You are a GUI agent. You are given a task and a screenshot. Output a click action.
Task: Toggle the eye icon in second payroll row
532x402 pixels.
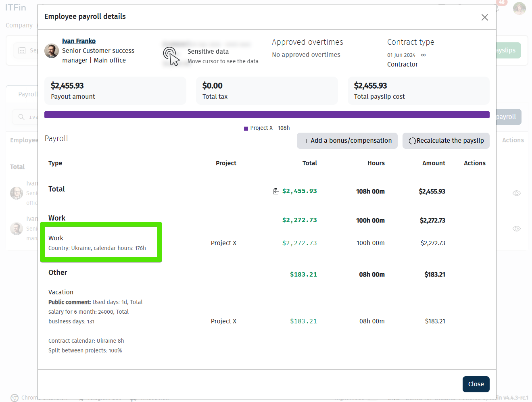click(516, 229)
